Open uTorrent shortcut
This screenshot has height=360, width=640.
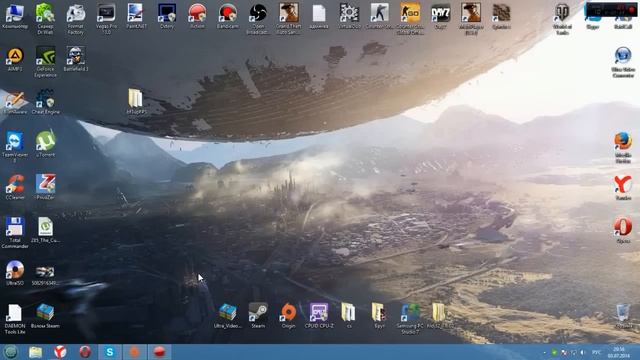(x=45, y=144)
